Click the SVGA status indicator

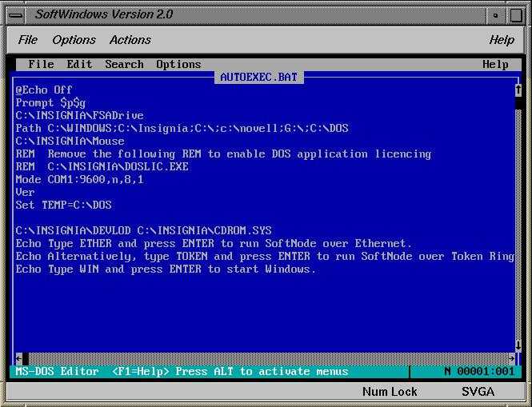(x=478, y=392)
